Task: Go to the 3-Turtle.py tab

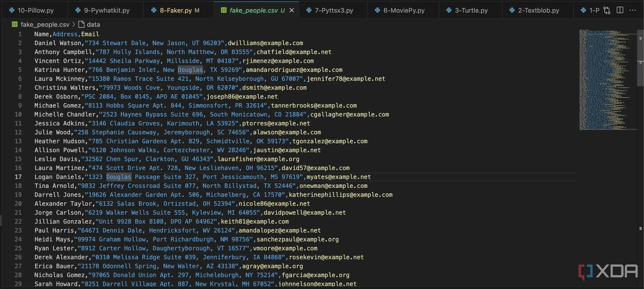Action: 470,10
